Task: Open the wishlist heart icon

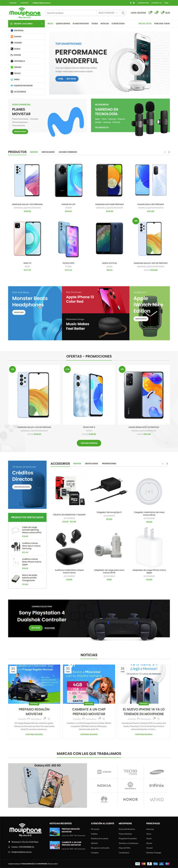Action: click(x=150, y=13)
